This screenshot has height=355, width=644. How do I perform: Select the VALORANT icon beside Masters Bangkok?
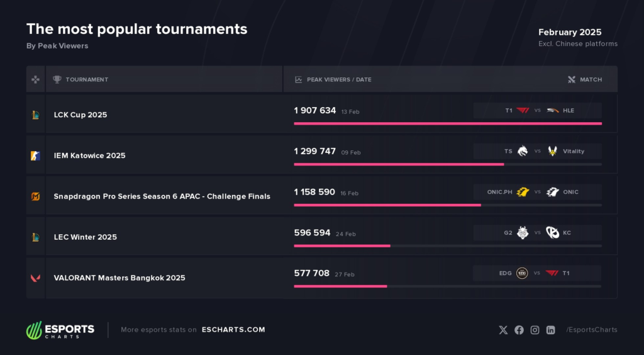[x=36, y=278]
